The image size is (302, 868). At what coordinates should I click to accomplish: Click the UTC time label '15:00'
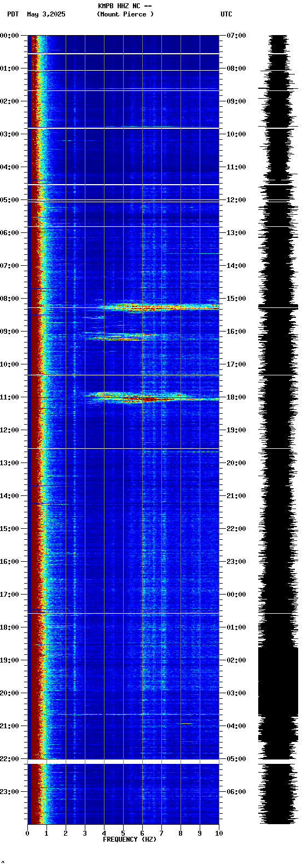236,299
